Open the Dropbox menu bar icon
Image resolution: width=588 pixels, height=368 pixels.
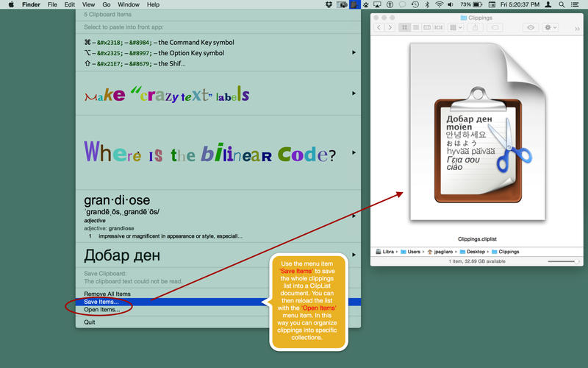click(x=329, y=4)
